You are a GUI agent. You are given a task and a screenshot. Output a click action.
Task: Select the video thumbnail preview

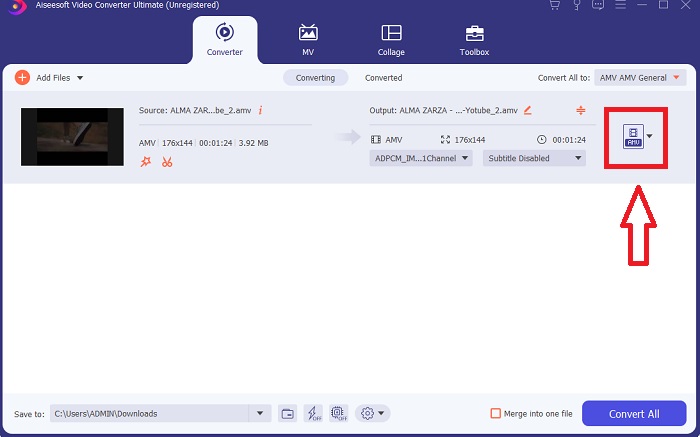click(x=66, y=136)
